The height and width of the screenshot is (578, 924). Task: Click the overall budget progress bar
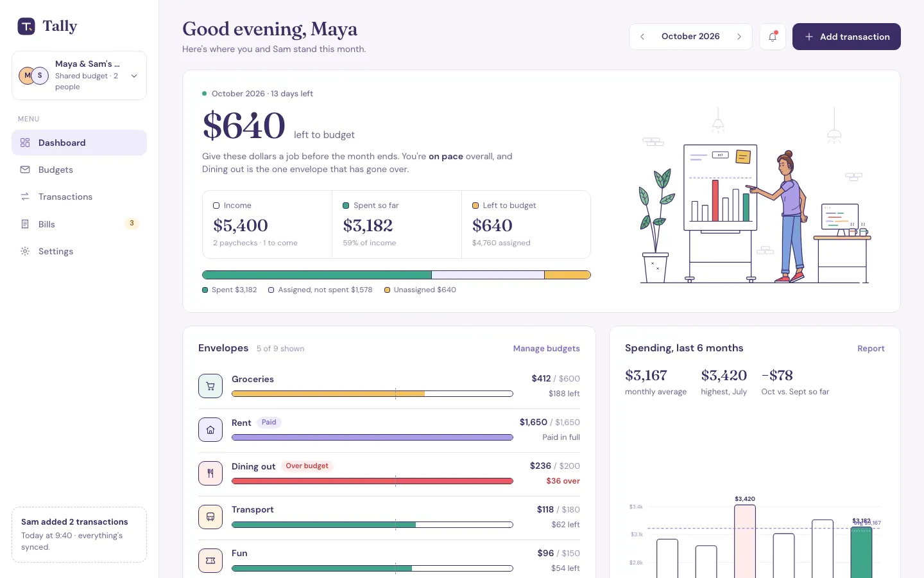point(397,275)
